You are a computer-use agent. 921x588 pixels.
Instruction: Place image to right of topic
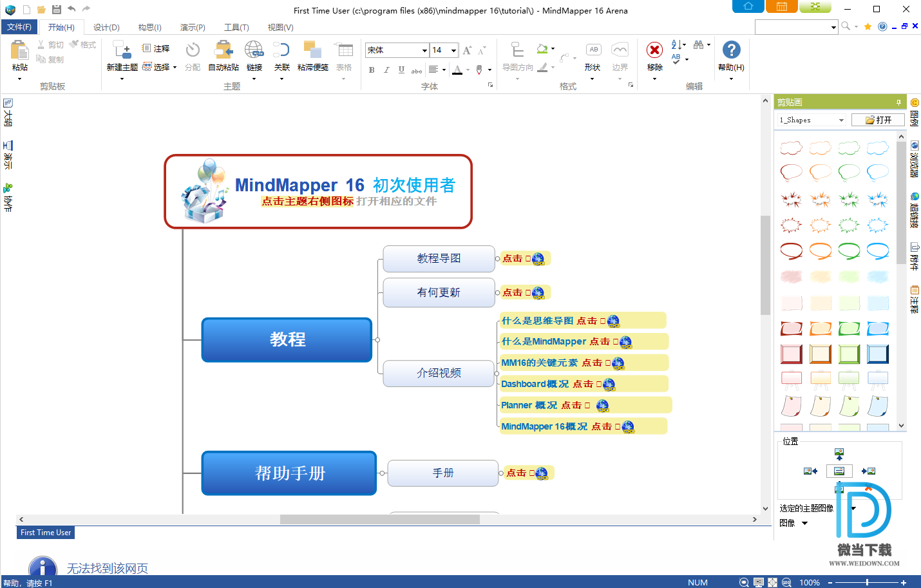coord(868,471)
